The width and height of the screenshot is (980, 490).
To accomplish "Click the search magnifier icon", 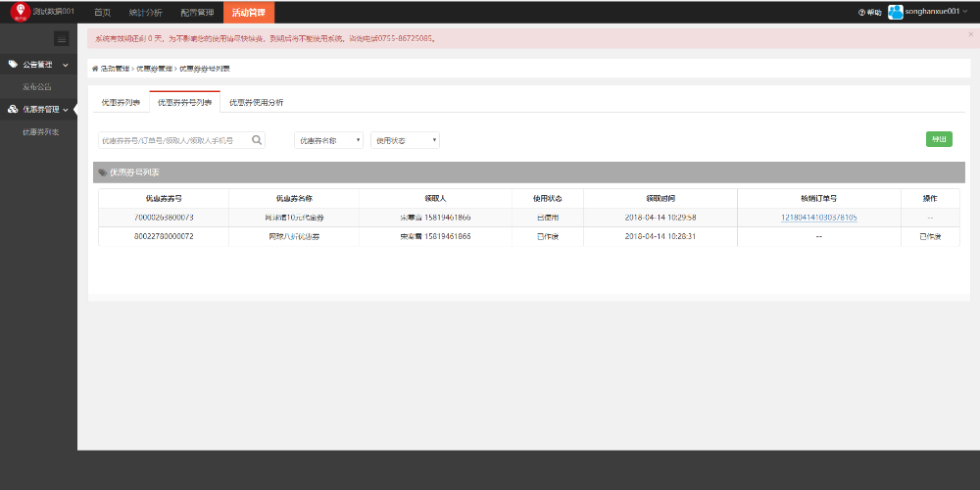I will (x=257, y=140).
